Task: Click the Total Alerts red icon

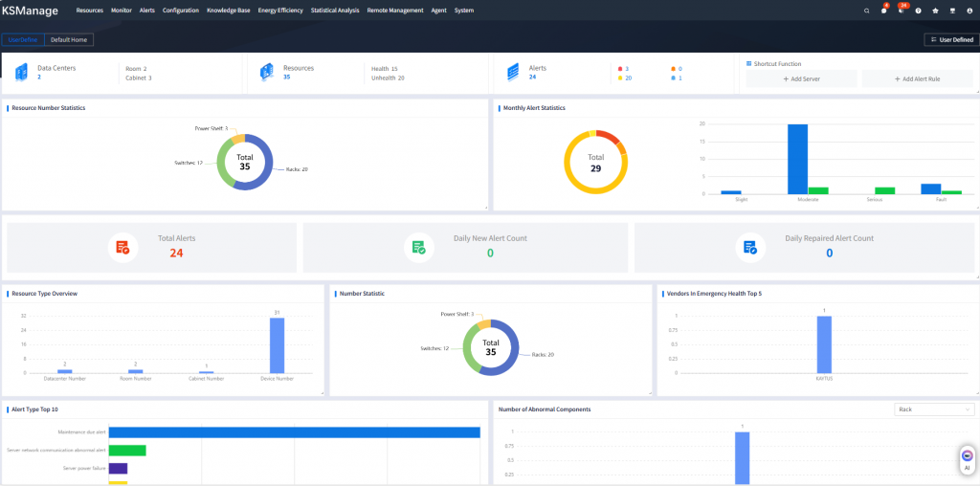Action: click(122, 247)
